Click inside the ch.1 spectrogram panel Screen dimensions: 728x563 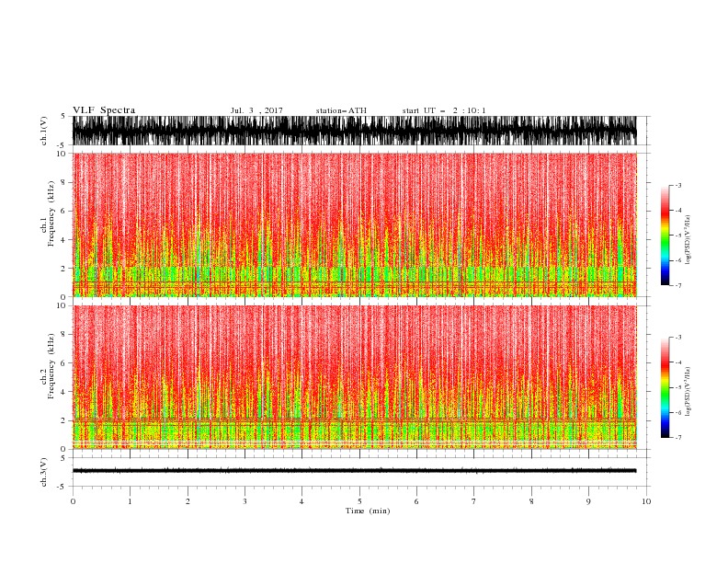(x=354, y=224)
